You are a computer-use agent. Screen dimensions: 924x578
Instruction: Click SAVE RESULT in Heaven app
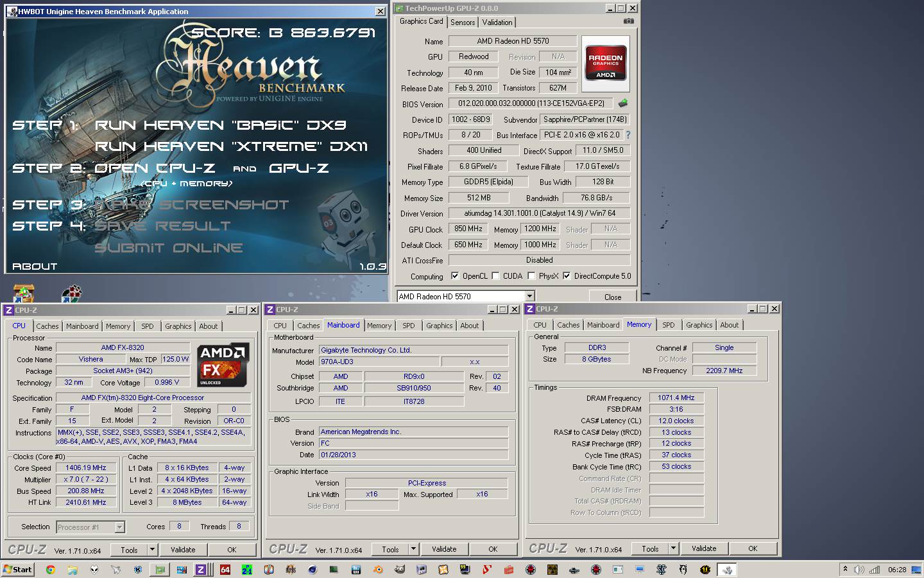162,226
